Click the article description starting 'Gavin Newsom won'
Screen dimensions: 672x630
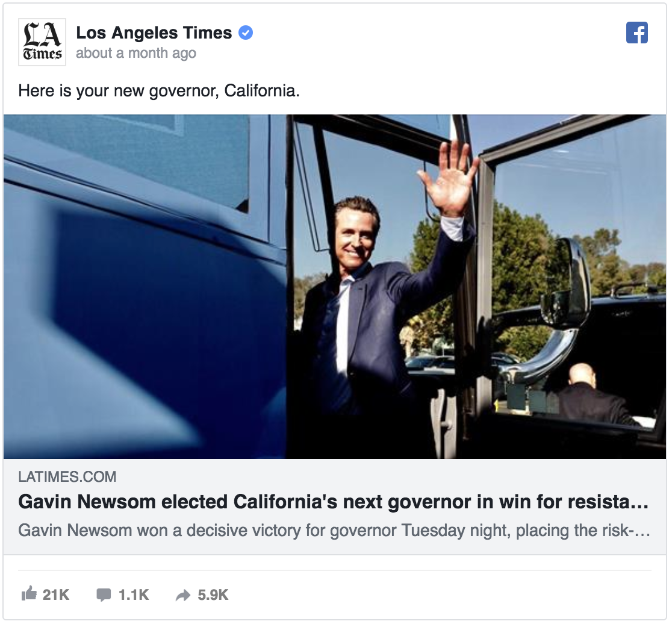(334, 531)
